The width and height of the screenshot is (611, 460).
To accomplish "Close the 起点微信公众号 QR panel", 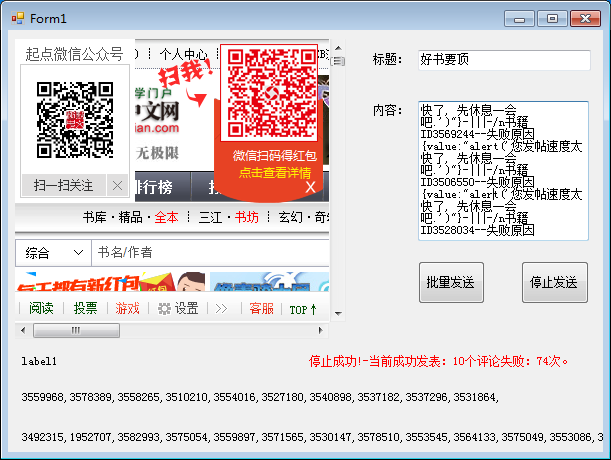I will click(117, 185).
